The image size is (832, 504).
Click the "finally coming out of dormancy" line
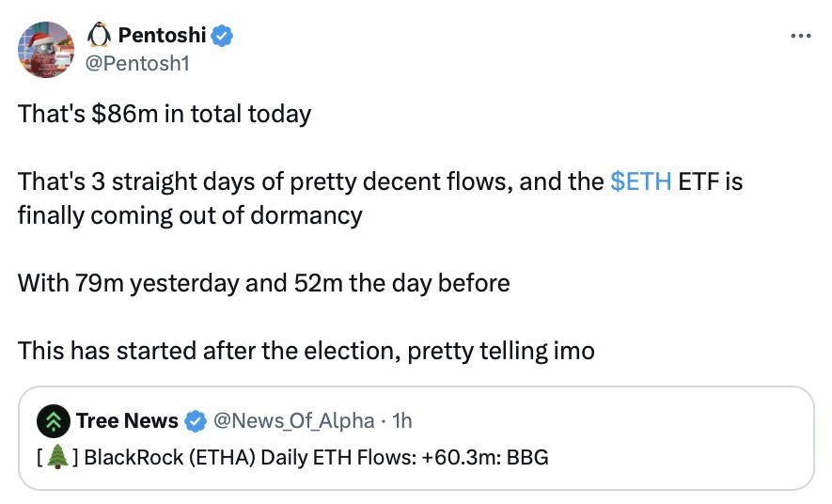pyautogui.click(x=189, y=214)
